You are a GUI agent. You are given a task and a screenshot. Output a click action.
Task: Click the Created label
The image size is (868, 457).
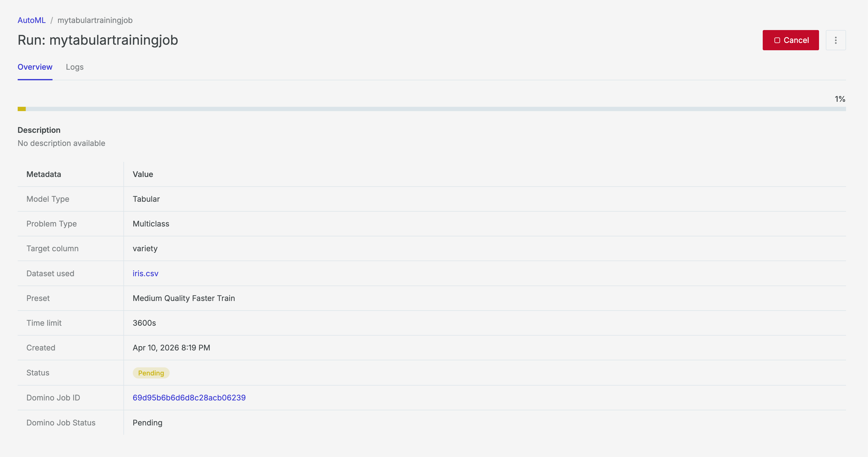coord(41,348)
